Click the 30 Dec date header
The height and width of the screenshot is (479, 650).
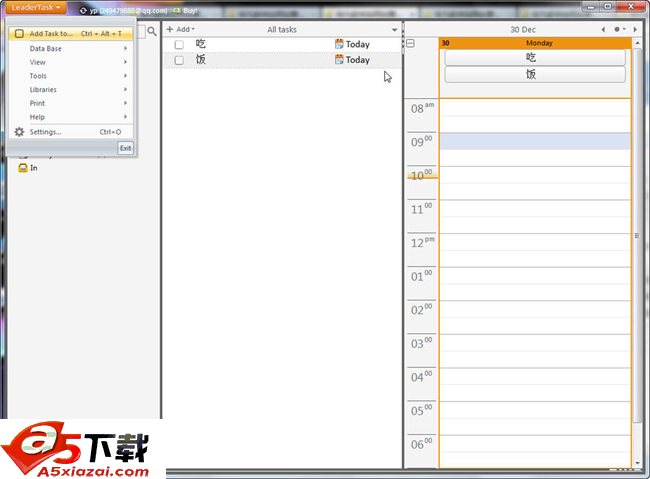pyautogui.click(x=523, y=30)
